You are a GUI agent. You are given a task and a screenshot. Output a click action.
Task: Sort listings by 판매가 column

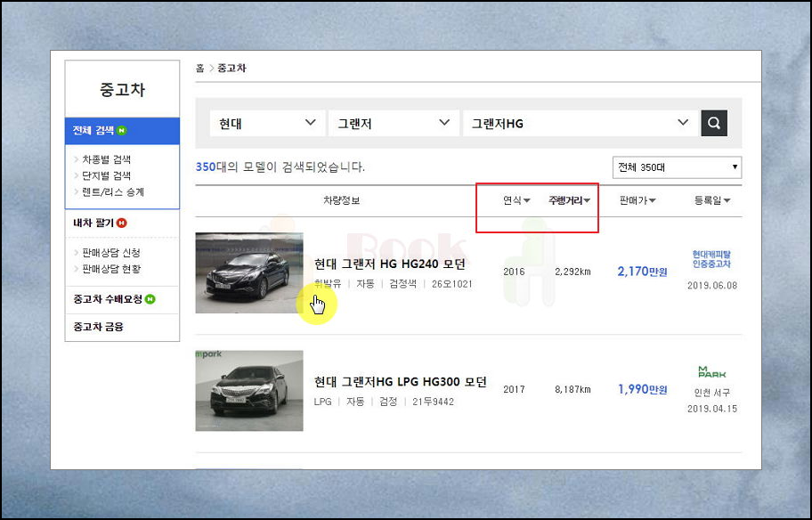coord(637,200)
